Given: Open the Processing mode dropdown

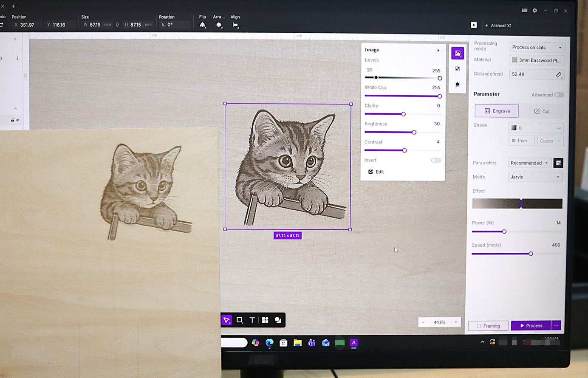Looking at the screenshot, I should (x=537, y=48).
